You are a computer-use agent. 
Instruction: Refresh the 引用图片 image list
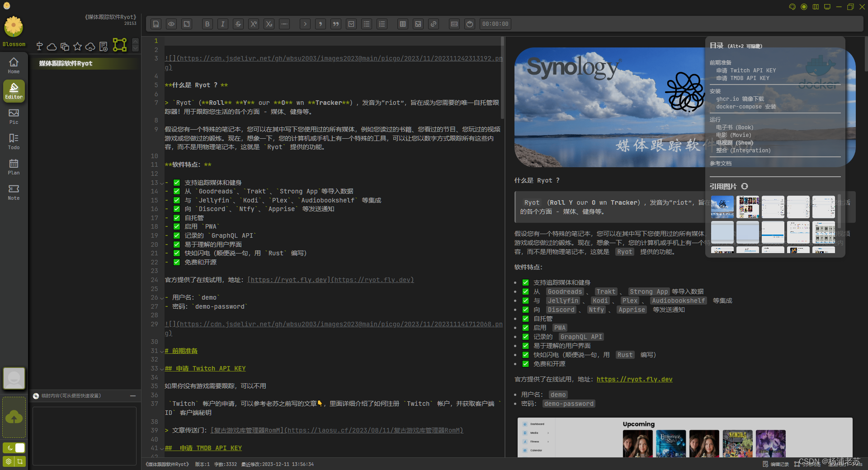coord(745,186)
